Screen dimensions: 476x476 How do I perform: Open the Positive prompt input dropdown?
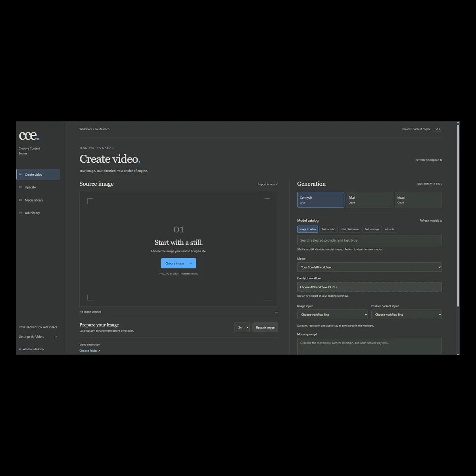pos(407,315)
